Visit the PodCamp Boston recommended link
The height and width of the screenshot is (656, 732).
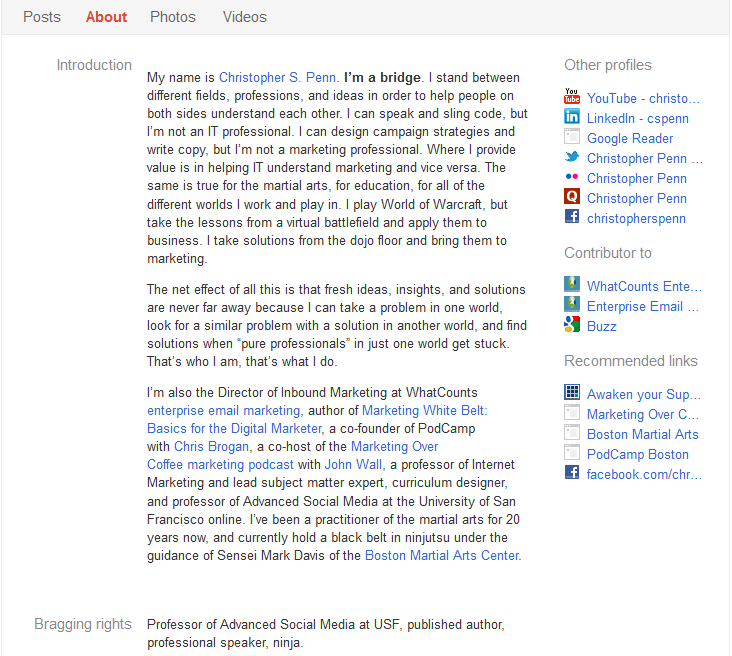[637, 454]
